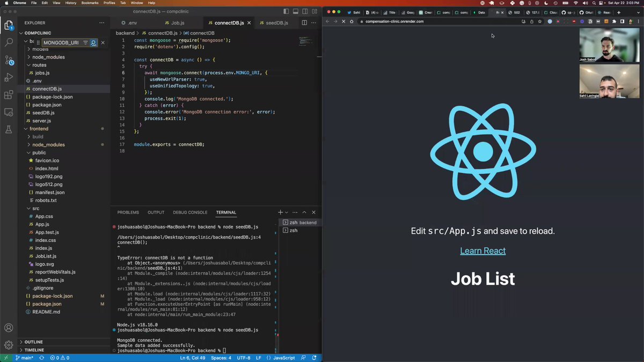This screenshot has width=644, height=362.
Task: Open the Explorer view in activity bar
Action: tap(9, 25)
